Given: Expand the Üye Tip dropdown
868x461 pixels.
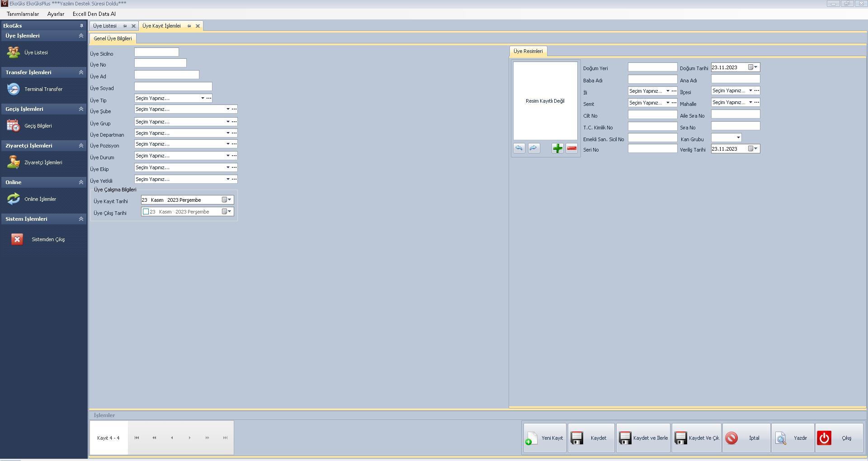Looking at the screenshot, I should tap(202, 98).
